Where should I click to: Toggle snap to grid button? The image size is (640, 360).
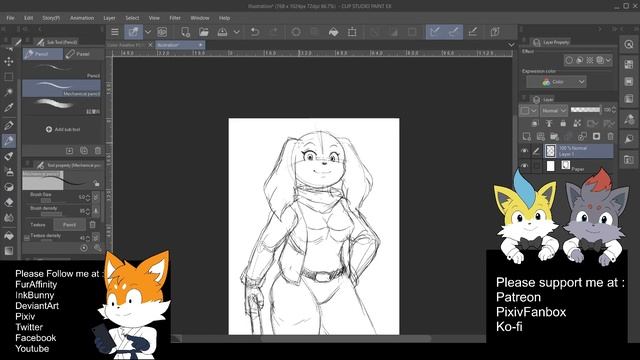point(473,32)
